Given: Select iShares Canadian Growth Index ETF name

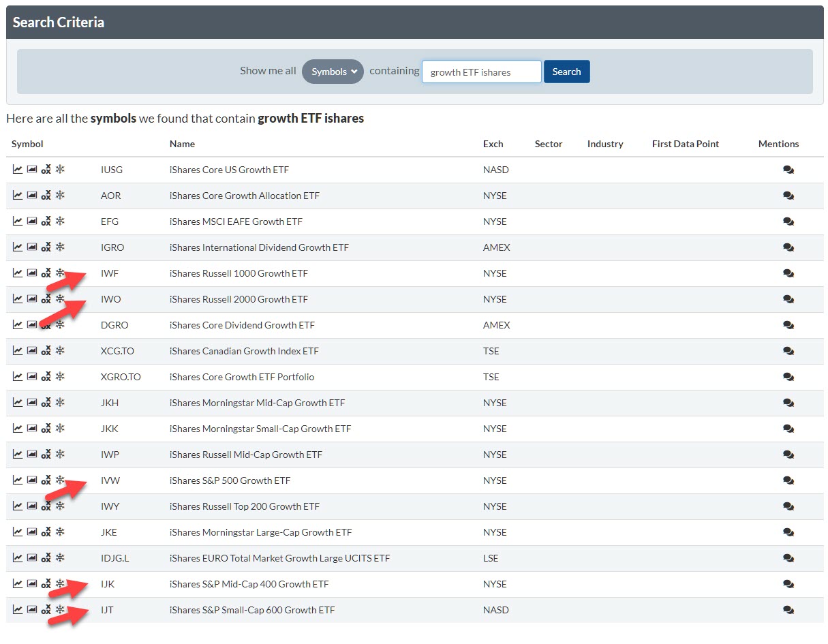Looking at the screenshot, I should tap(244, 351).
